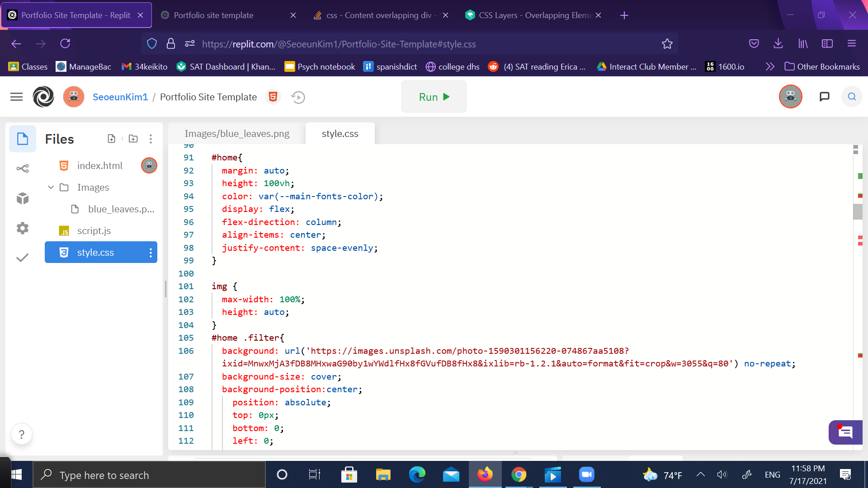Screen dimensions: 868x488
Task: Open the history clock icon
Action: coord(298,97)
